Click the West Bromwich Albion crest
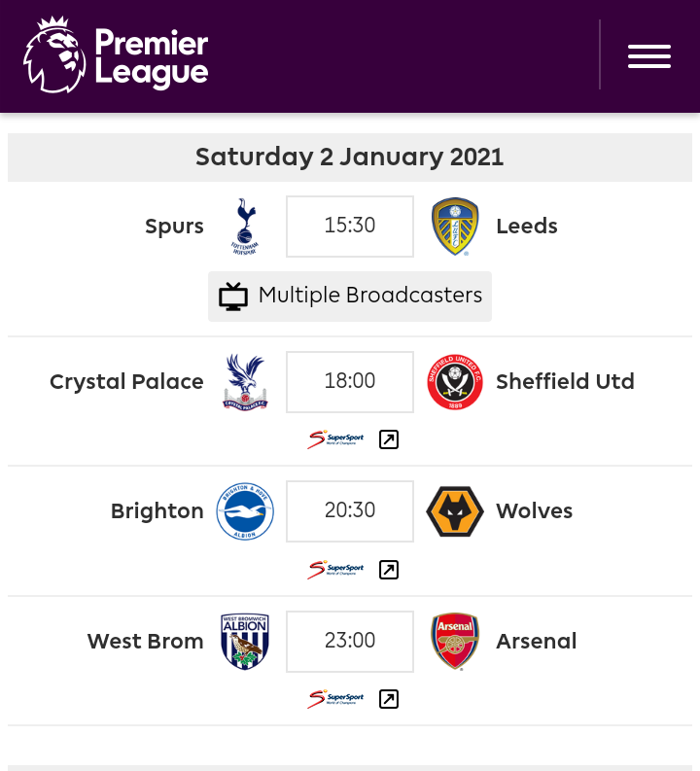Viewport: 700px width, 771px height. pos(245,641)
